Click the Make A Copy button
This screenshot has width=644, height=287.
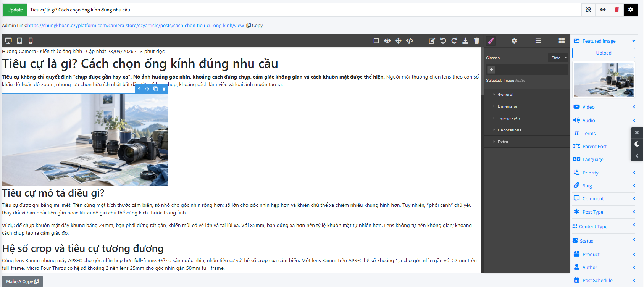[x=22, y=282]
